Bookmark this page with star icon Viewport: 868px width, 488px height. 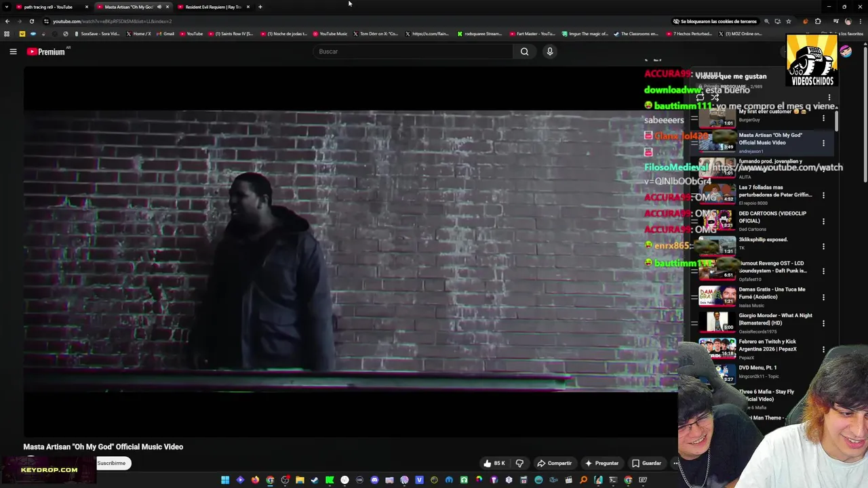coord(788,21)
